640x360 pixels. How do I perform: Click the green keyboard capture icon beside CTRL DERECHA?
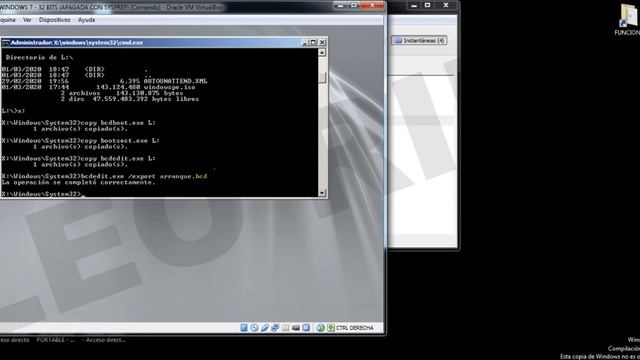pos(331,328)
